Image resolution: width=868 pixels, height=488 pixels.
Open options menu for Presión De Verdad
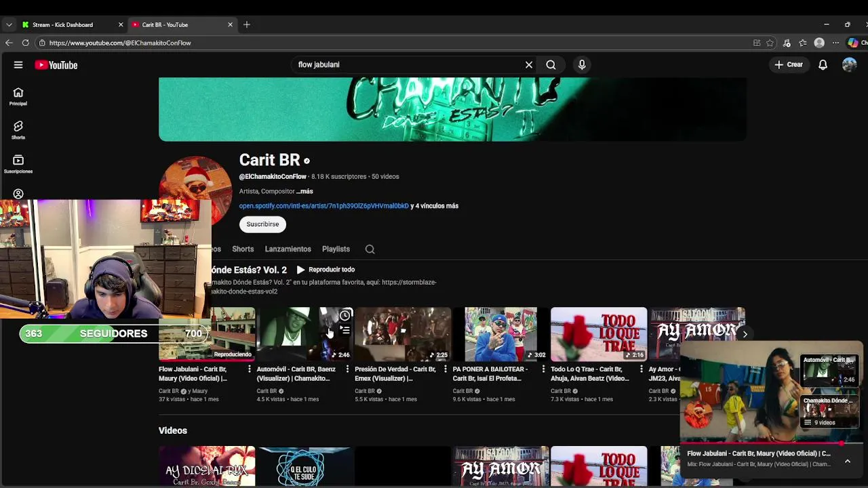tap(445, 369)
